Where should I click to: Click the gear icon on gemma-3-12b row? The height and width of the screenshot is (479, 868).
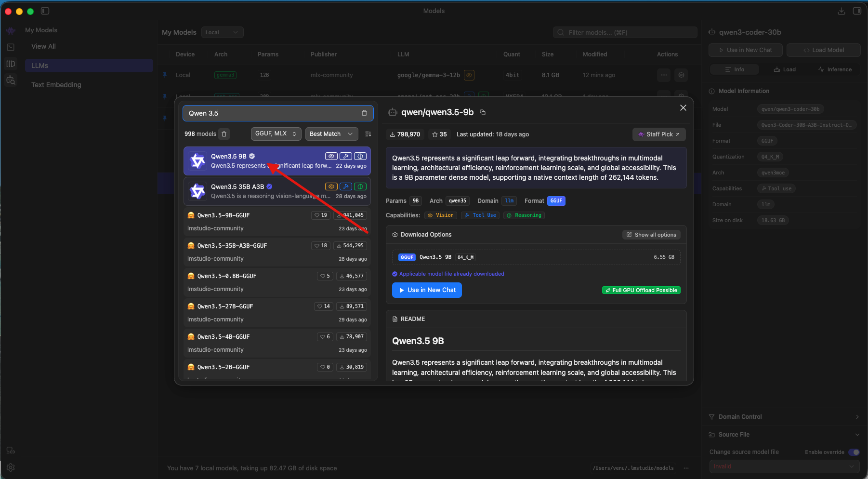pos(681,75)
